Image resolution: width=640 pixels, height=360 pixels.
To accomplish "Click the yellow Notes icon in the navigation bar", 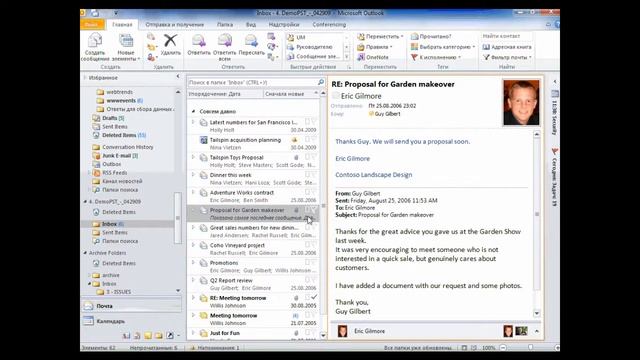I will pos(148,336).
